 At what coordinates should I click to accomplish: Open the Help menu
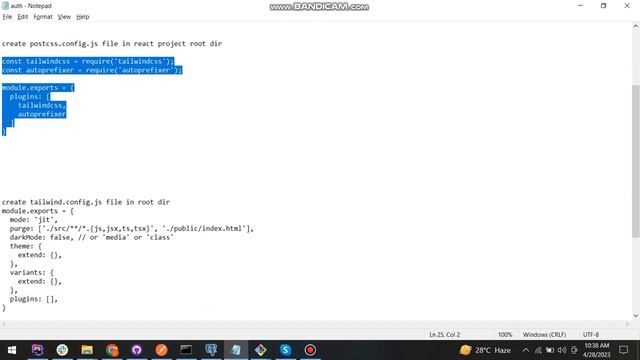82,17
